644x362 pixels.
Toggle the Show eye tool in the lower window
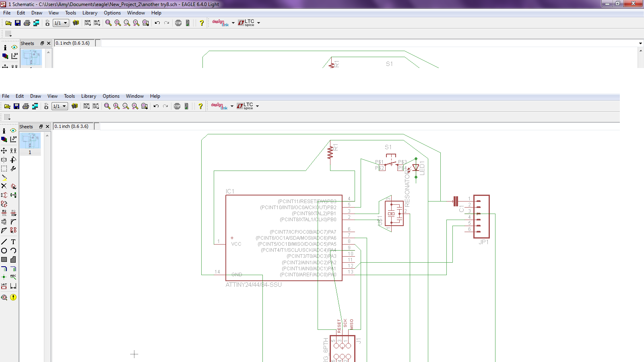tap(13, 131)
